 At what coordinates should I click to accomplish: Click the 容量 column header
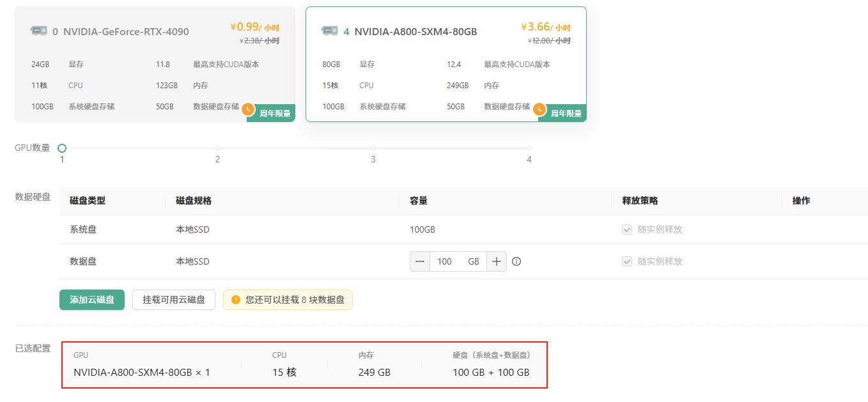(419, 201)
